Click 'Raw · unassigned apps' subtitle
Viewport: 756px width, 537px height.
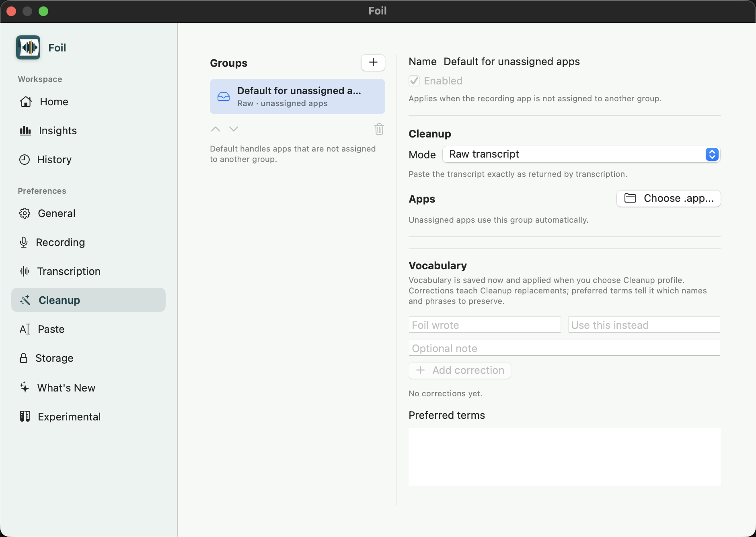tap(282, 103)
